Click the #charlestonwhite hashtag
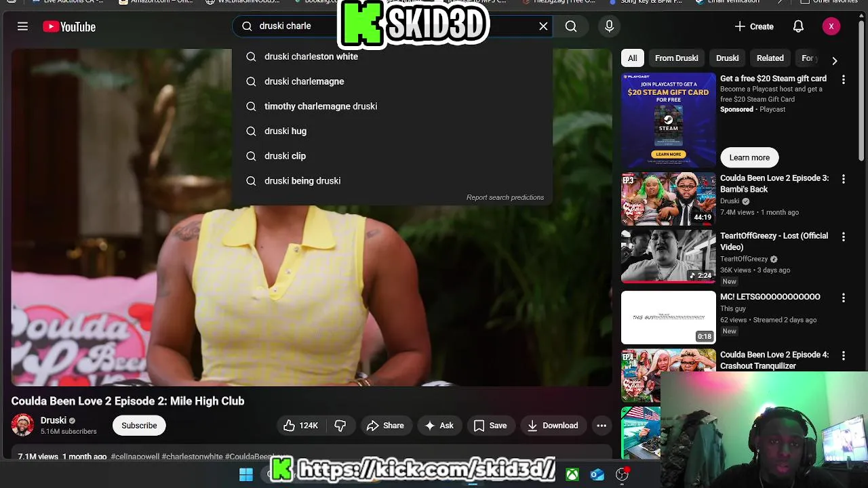The height and width of the screenshot is (488, 868). click(x=192, y=457)
